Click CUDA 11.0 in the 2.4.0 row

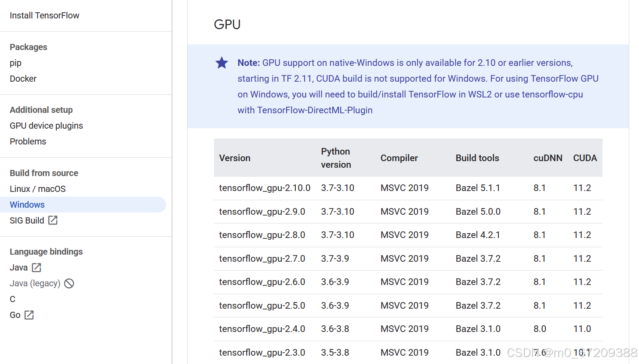point(582,329)
